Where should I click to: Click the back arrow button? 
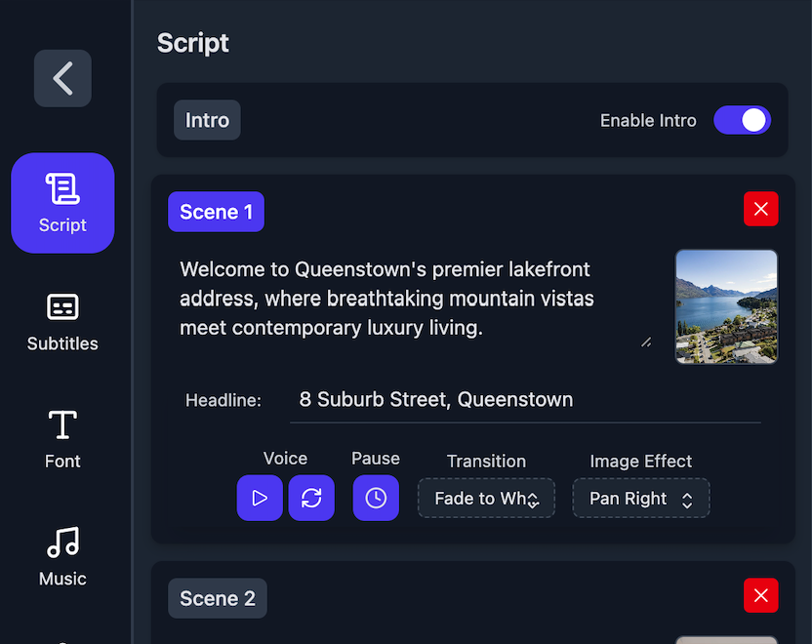(62, 78)
